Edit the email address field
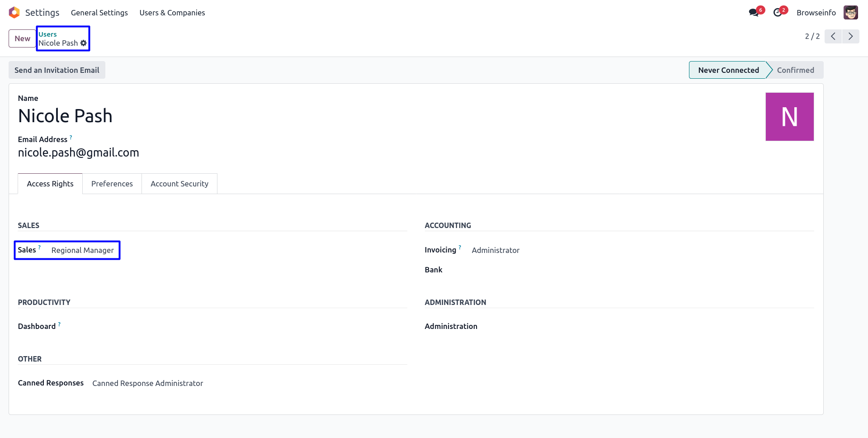The image size is (868, 438). pos(79,152)
